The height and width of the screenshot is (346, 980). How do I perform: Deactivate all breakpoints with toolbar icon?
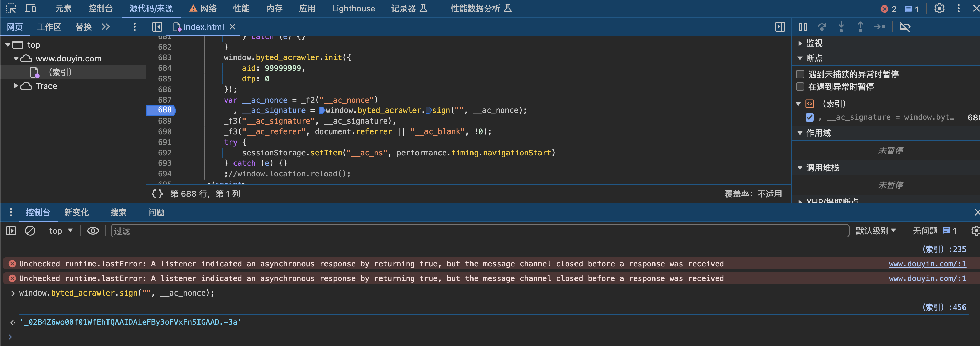pyautogui.click(x=905, y=27)
